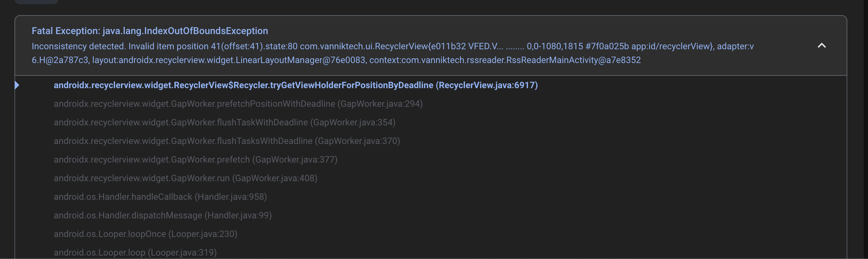Select the Handler.dispatchMessage stack frame
The image size is (868, 259).
pos(128,215)
